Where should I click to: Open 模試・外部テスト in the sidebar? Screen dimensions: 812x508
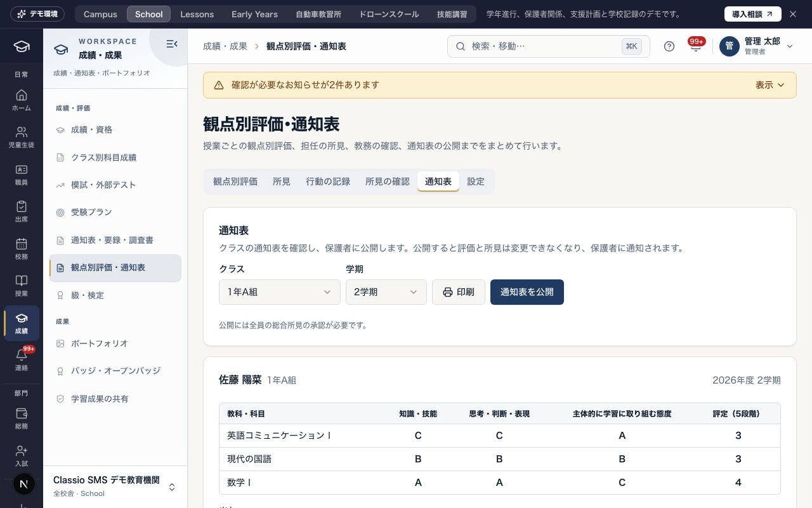point(115,185)
